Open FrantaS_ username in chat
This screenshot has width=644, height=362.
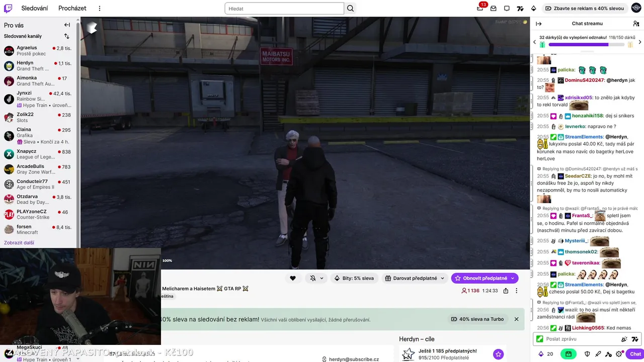(582, 216)
